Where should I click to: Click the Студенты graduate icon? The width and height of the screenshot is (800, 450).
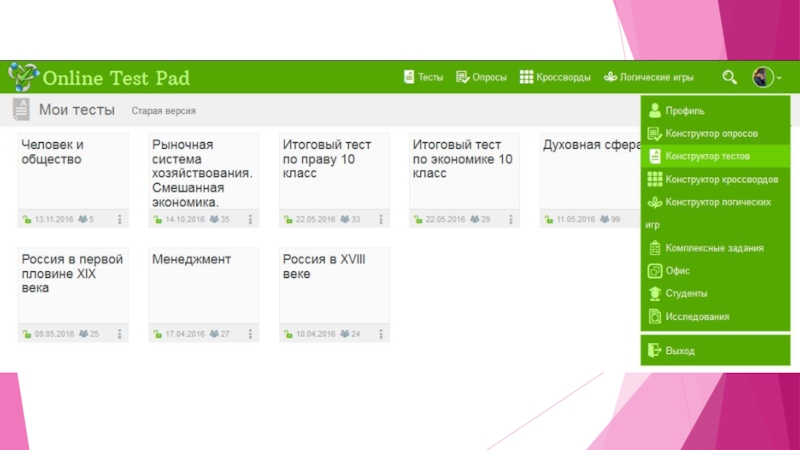pyautogui.click(x=655, y=293)
